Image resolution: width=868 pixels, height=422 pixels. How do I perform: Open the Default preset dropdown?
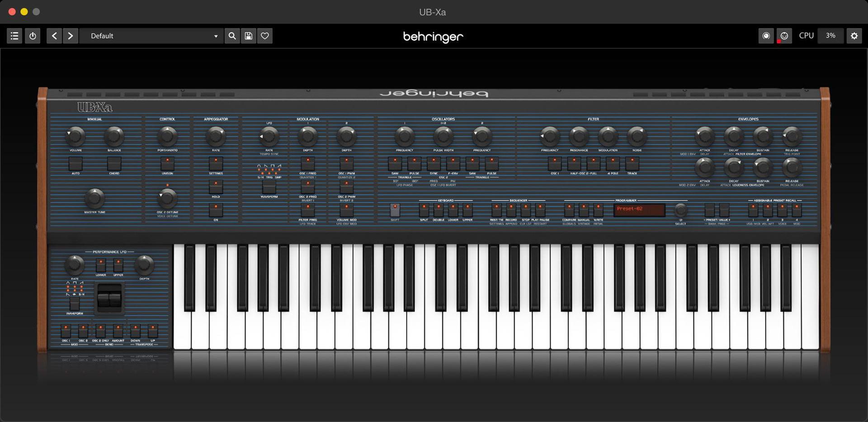(x=151, y=36)
